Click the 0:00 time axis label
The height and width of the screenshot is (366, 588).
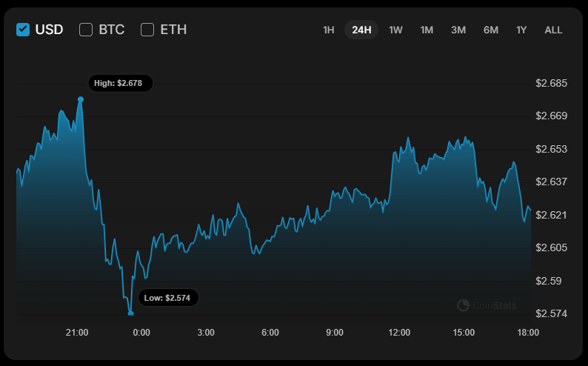pyautogui.click(x=141, y=333)
